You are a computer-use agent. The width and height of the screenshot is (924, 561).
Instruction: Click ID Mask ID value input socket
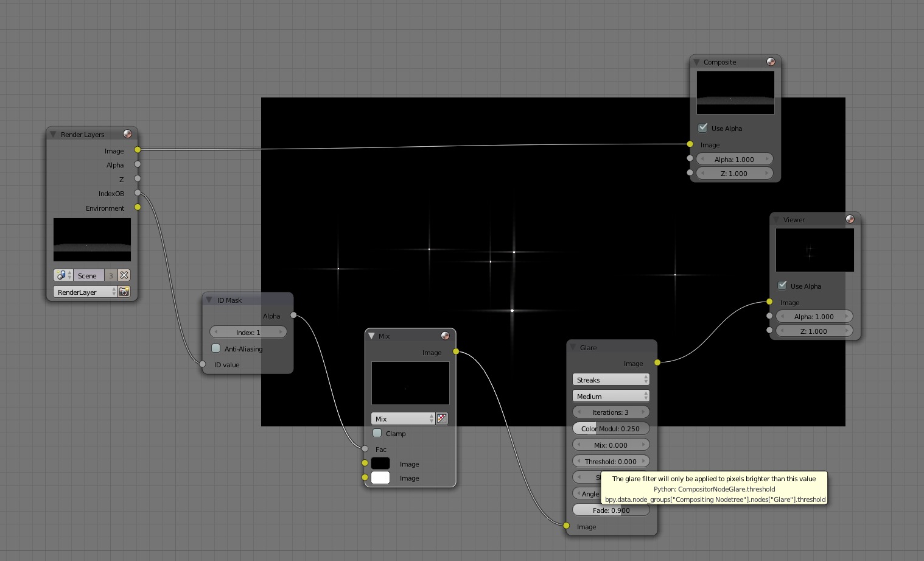(203, 364)
